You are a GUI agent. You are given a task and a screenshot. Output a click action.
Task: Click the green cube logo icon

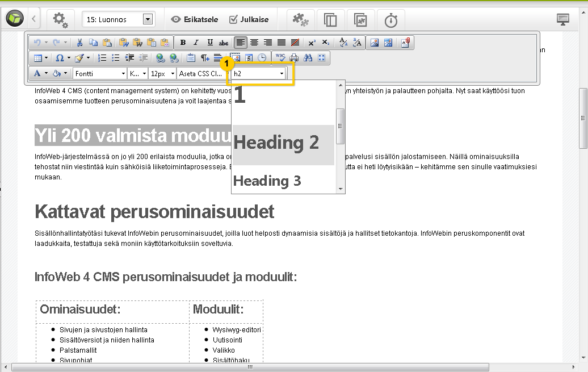[15, 18]
